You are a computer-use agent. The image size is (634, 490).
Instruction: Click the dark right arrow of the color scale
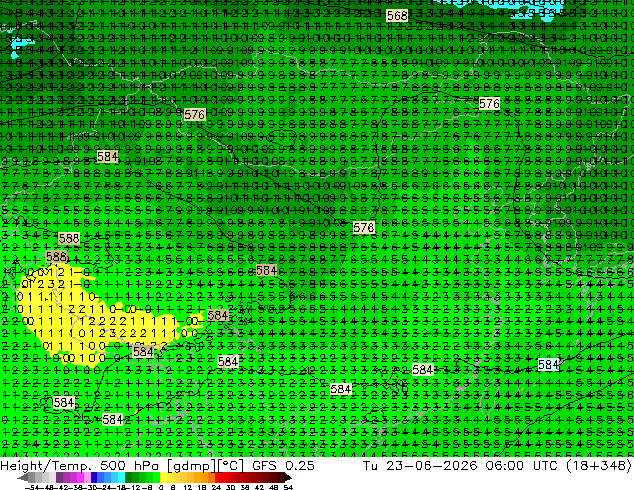287,478
